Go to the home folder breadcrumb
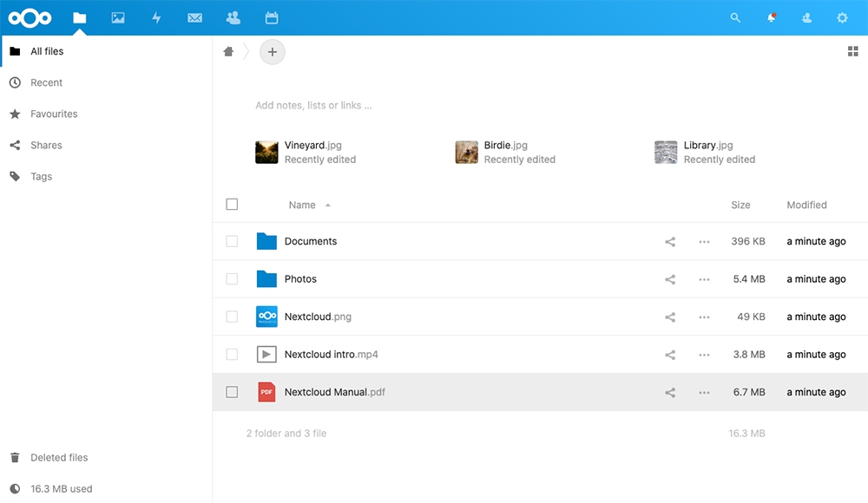The width and height of the screenshot is (868, 503). [x=228, y=51]
